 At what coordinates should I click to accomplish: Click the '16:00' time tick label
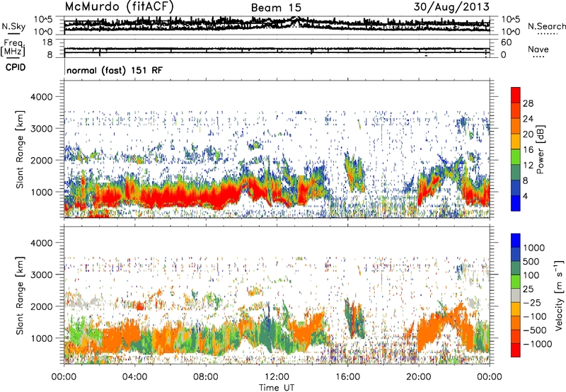(x=347, y=377)
